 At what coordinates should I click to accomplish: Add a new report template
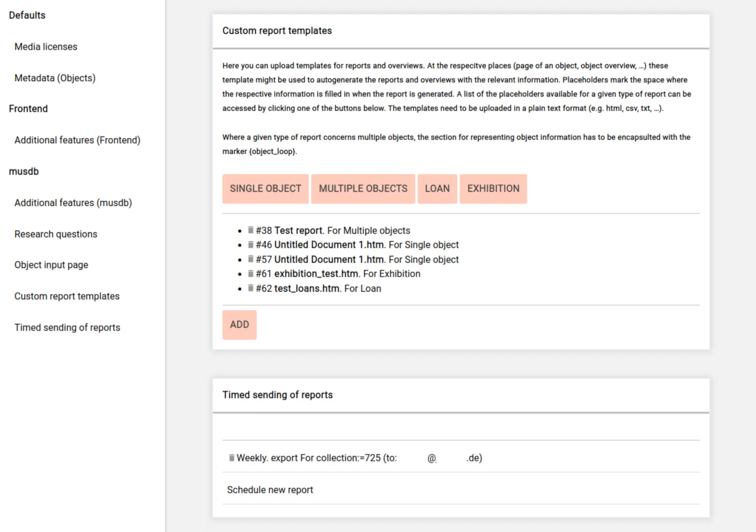239,325
